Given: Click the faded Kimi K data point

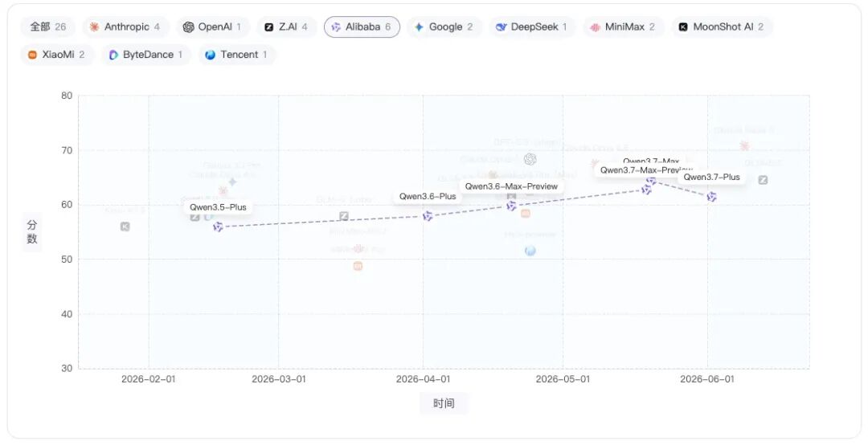Looking at the screenshot, I should (125, 226).
